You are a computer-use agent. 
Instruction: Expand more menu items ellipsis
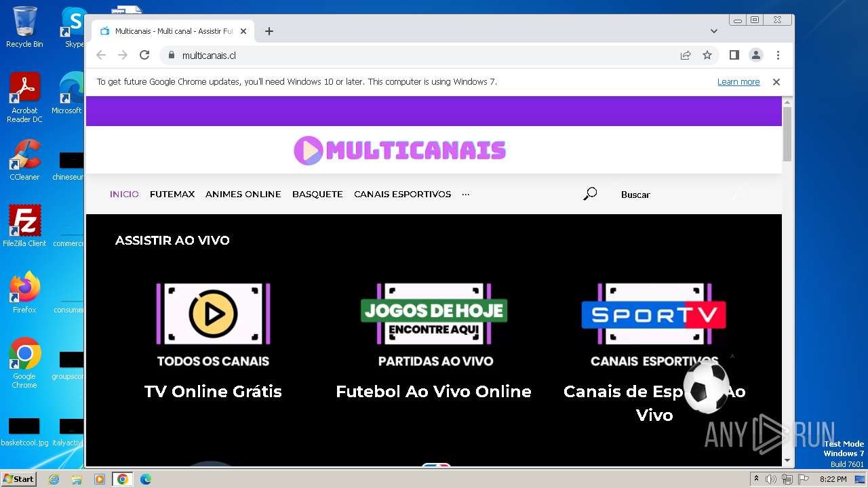tap(465, 194)
